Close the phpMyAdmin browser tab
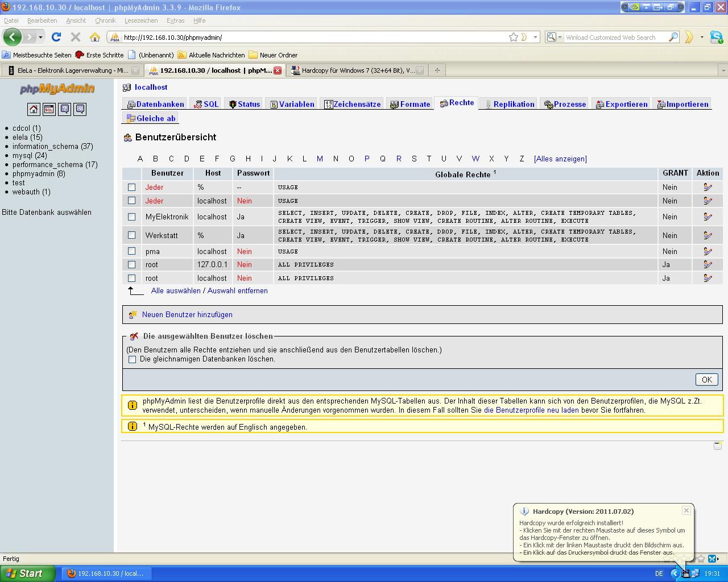728x582 pixels. click(278, 70)
